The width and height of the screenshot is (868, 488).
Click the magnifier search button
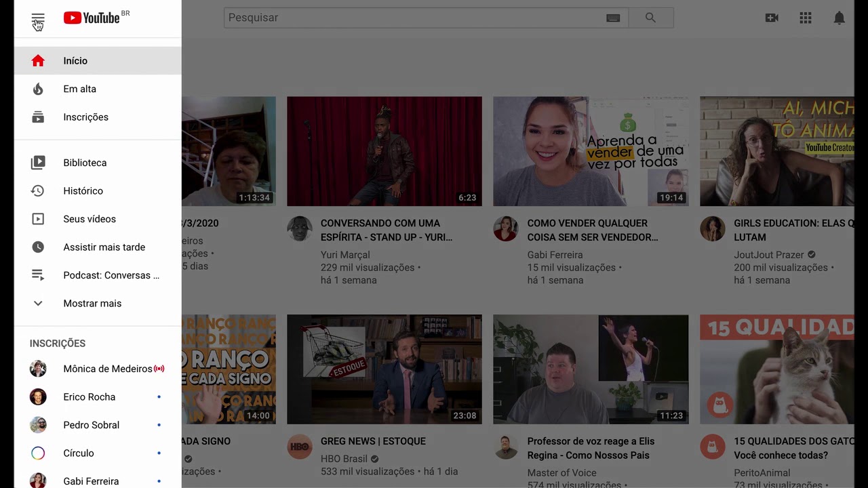click(651, 18)
